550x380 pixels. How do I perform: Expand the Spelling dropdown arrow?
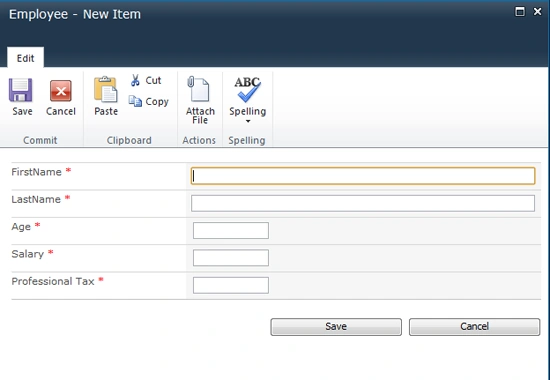click(248, 121)
